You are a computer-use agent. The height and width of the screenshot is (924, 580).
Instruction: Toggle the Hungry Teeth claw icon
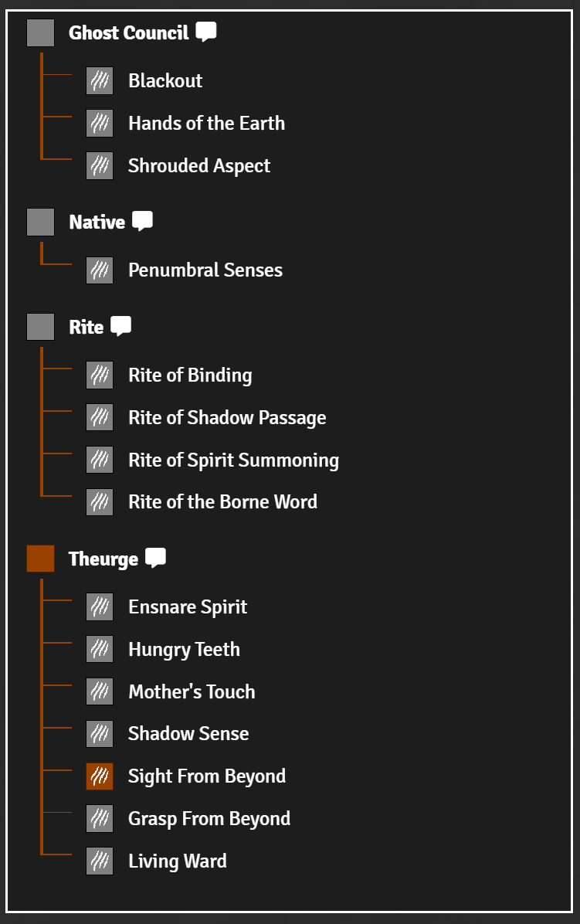pyautogui.click(x=100, y=650)
